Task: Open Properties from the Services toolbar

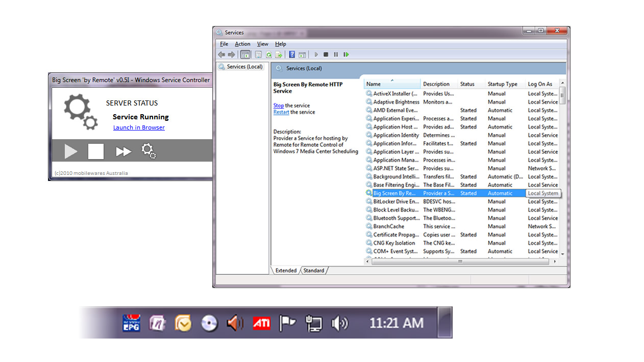Action: [x=259, y=55]
